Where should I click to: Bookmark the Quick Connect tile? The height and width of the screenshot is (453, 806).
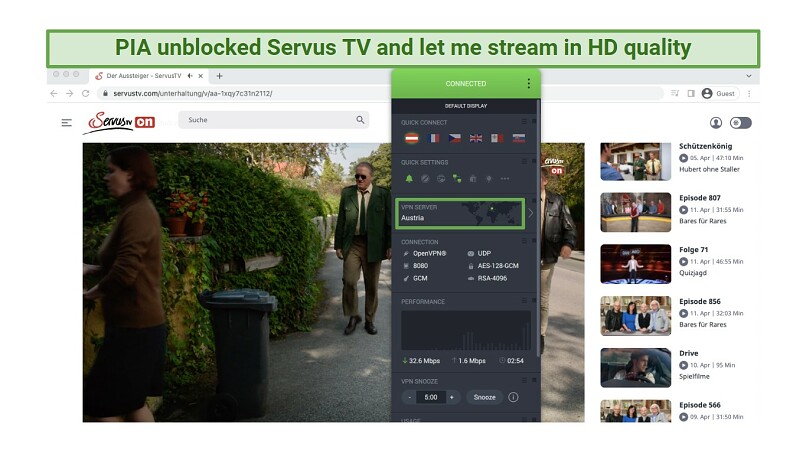coord(534,122)
